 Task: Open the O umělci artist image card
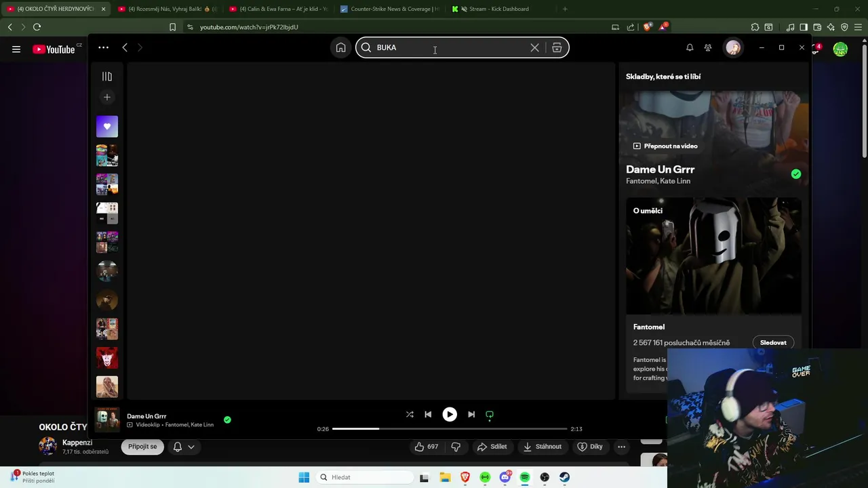pyautogui.click(x=713, y=256)
